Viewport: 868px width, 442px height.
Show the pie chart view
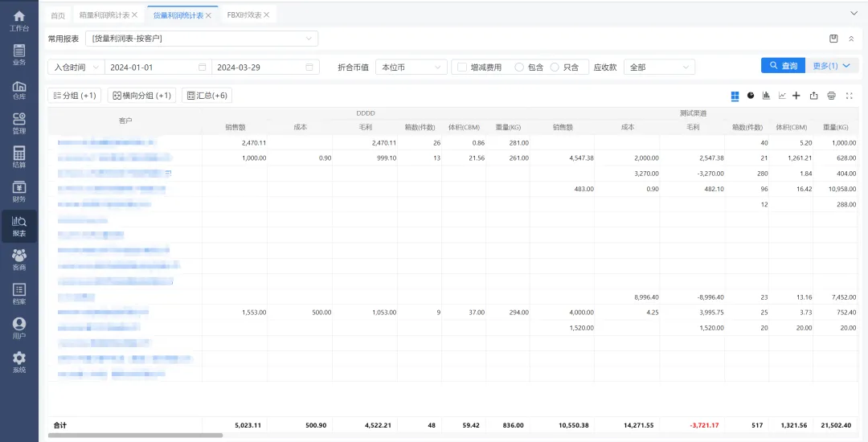click(751, 95)
